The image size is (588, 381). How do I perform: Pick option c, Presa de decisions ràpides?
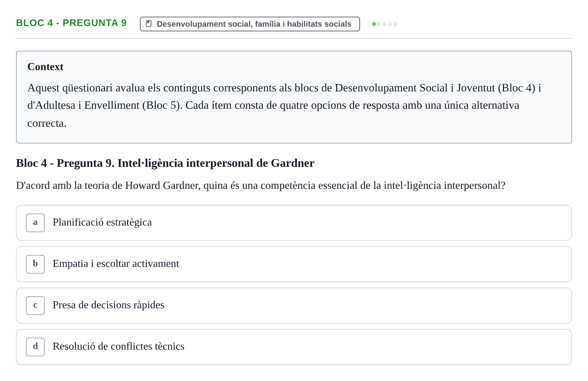294,306
